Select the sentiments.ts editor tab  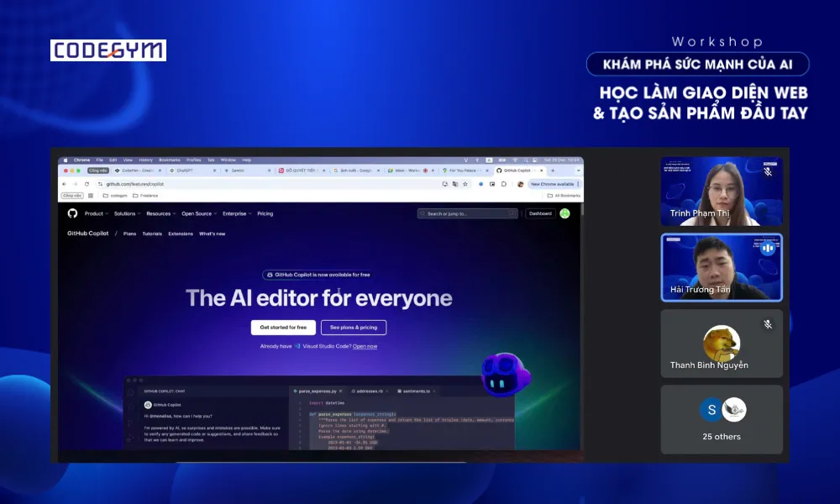pos(417,391)
